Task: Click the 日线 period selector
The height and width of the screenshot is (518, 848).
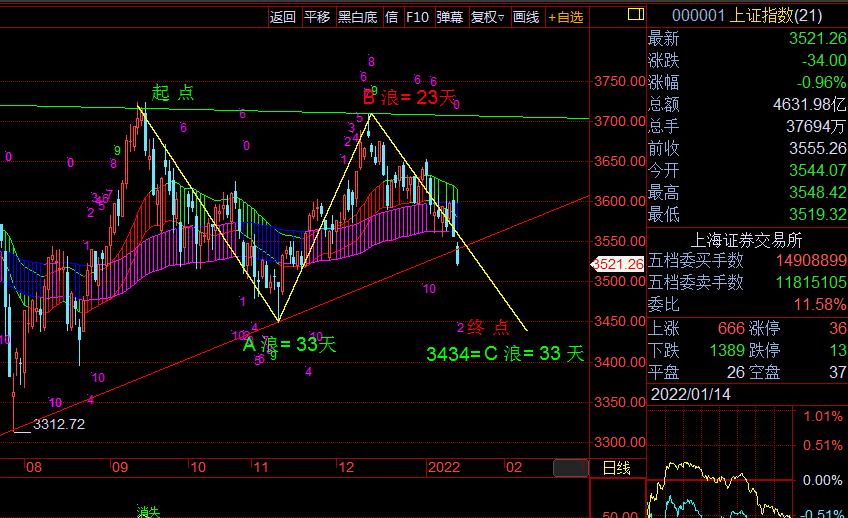Action: pos(617,468)
